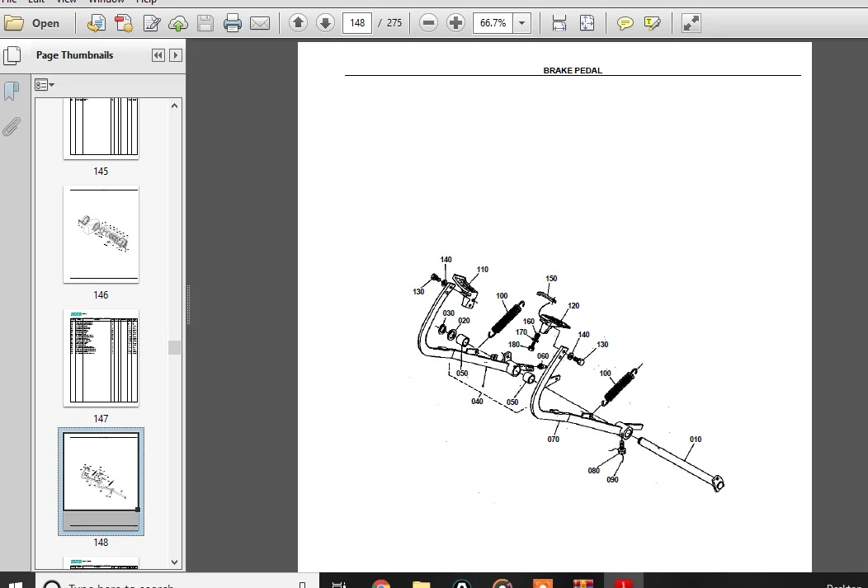
Task: Click part label 010 in diagram
Action: 696,440
